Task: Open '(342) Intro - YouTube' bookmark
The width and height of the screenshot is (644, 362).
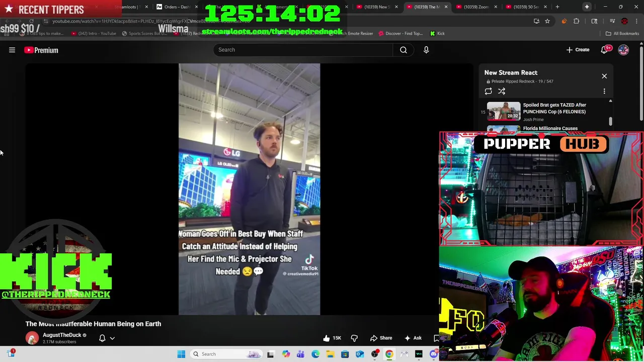Action: tap(94, 33)
